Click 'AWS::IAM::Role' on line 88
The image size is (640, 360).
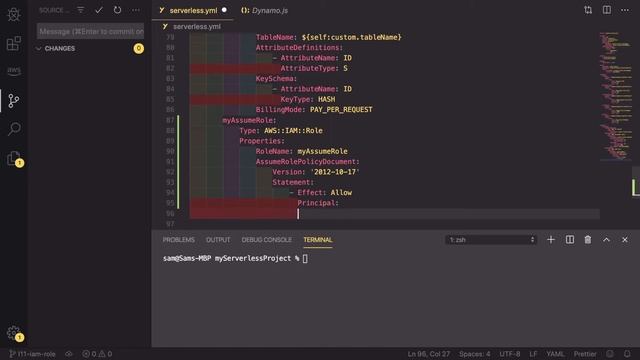click(x=293, y=131)
